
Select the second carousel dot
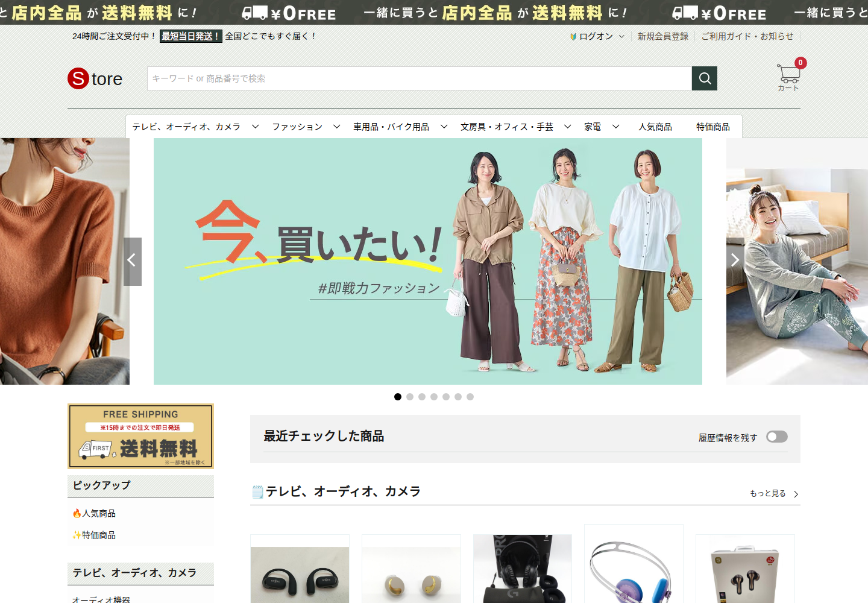point(410,397)
